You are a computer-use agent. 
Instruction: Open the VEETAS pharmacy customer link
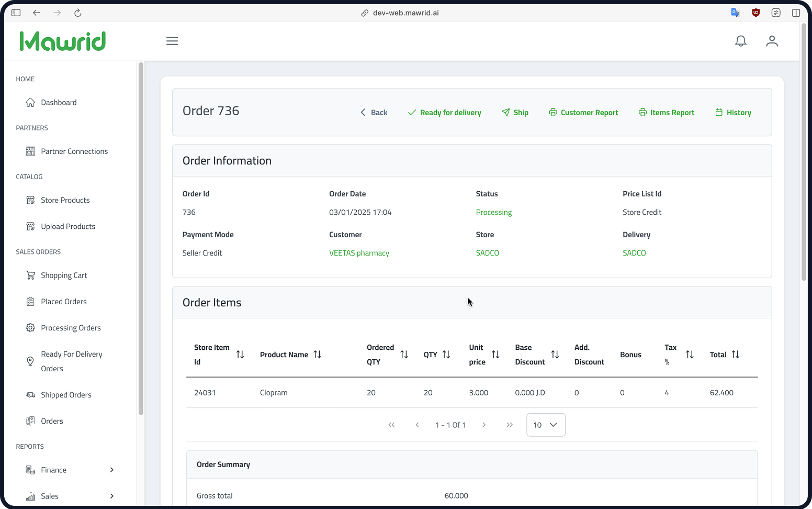[359, 253]
